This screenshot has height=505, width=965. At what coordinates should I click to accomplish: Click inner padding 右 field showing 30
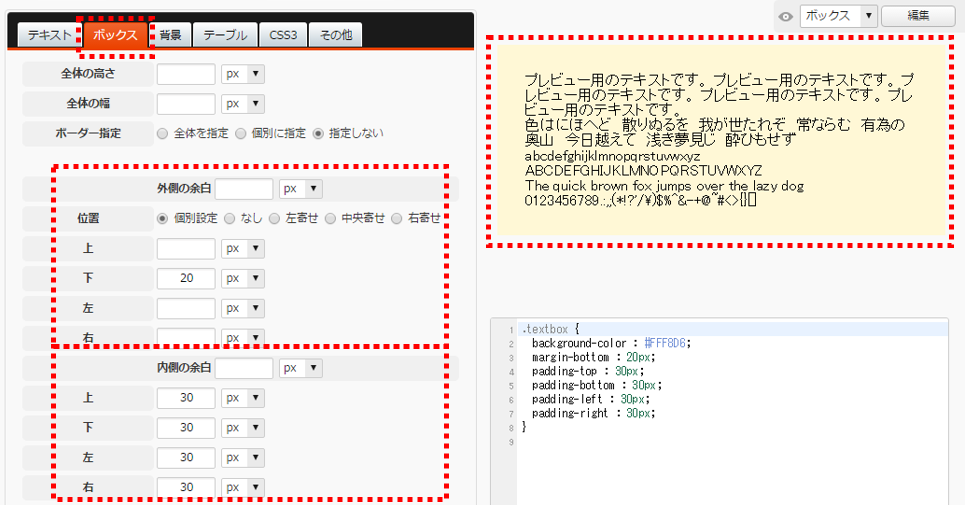[x=186, y=487]
